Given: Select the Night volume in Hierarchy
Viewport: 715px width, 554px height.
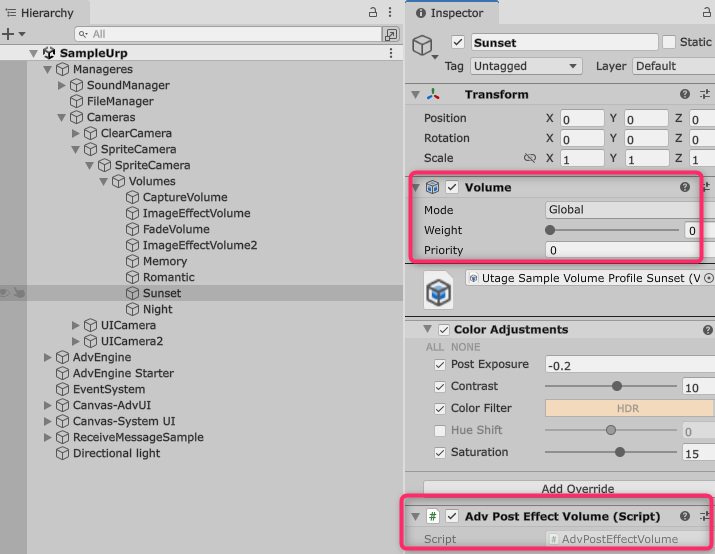Looking at the screenshot, I should [x=157, y=309].
